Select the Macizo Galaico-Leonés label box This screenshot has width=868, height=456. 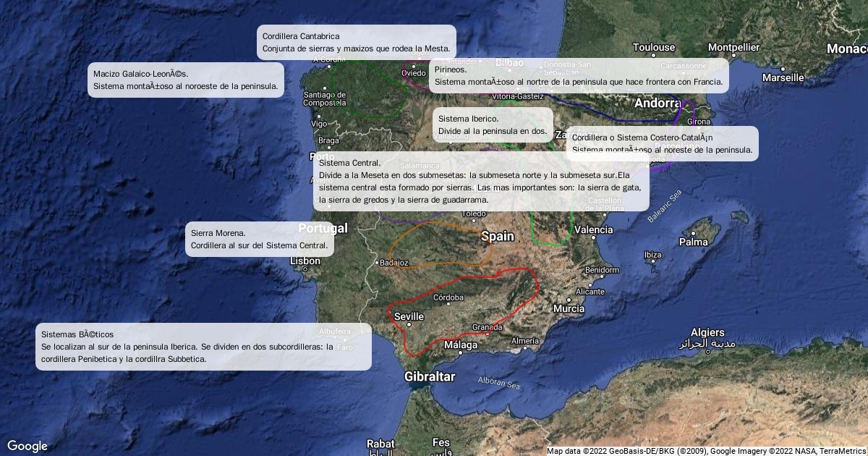[186, 80]
